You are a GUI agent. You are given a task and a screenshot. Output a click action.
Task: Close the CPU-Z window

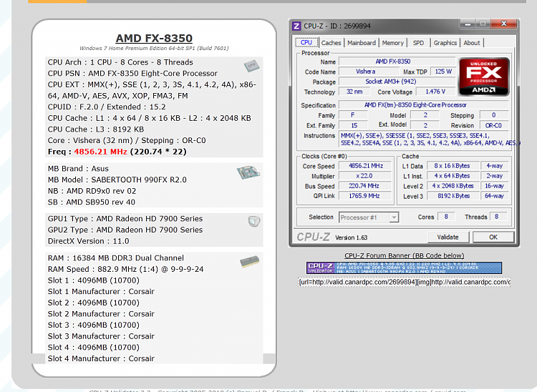click(504, 24)
